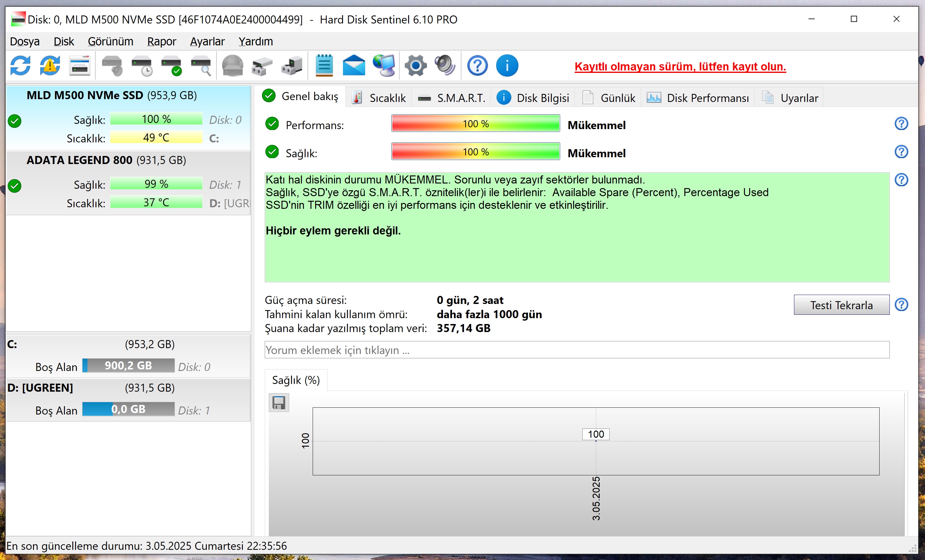Click the Performans 100 % gradient bar
The width and height of the screenshot is (925, 560).
(475, 124)
